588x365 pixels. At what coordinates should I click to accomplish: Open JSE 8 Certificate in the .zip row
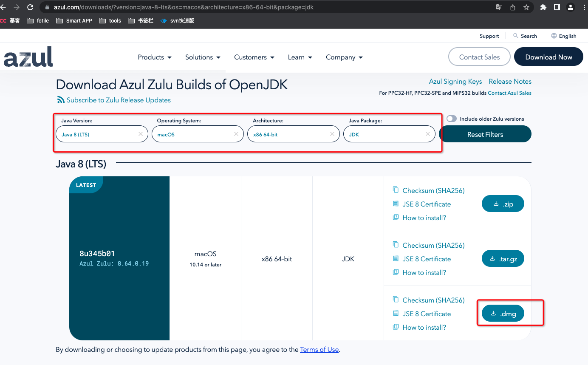click(427, 204)
